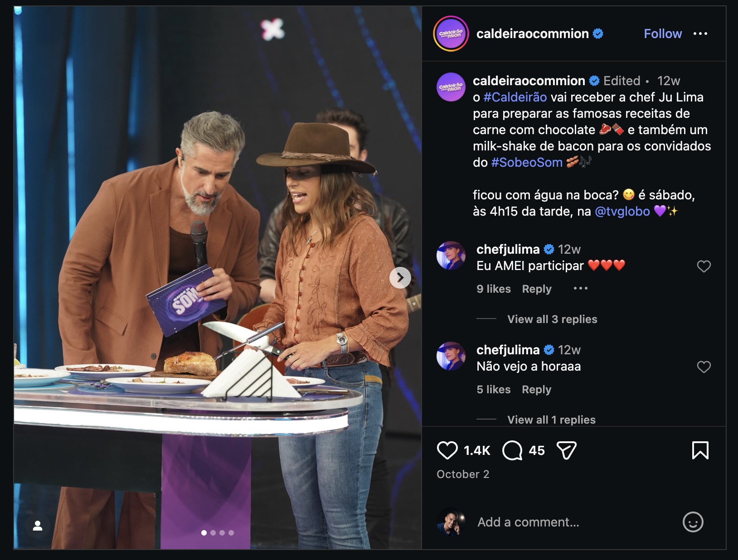Follow the caldeiraocommion account
Viewport: 738px width, 560px height.
[663, 34]
